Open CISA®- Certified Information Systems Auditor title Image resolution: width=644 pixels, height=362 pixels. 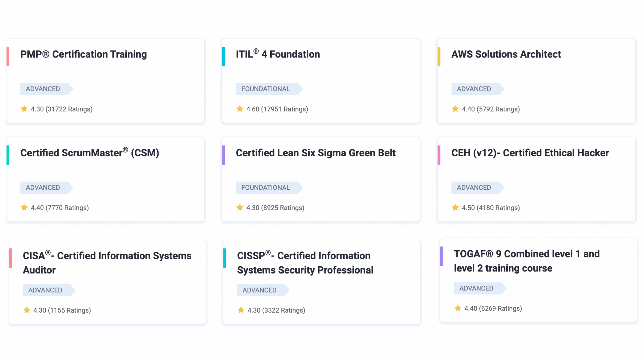107,263
